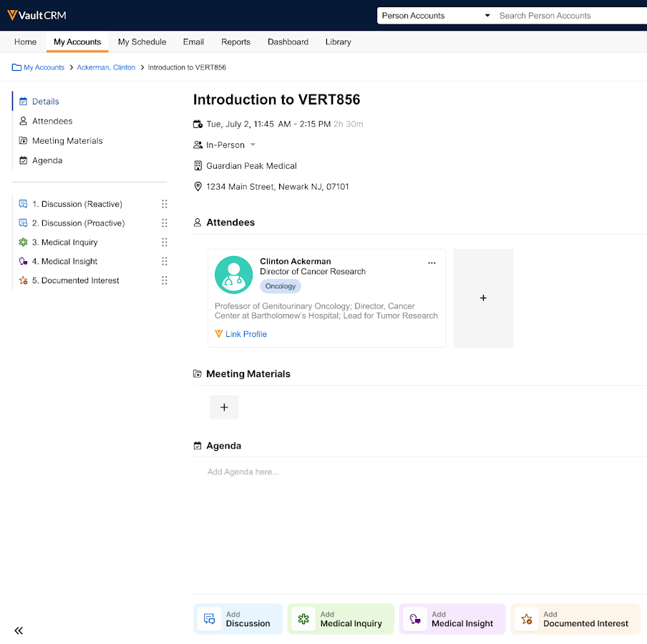The width and height of the screenshot is (647, 644).
Task: Switch to the Dashboard tab
Action: point(288,42)
